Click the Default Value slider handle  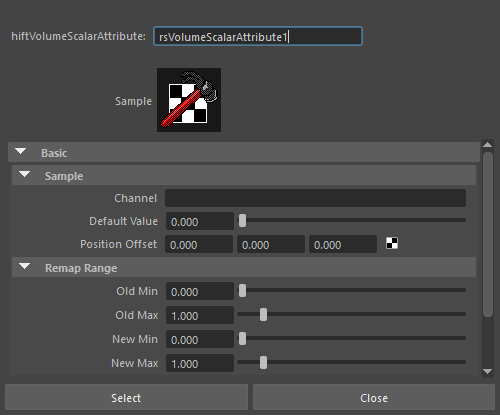point(242,221)
